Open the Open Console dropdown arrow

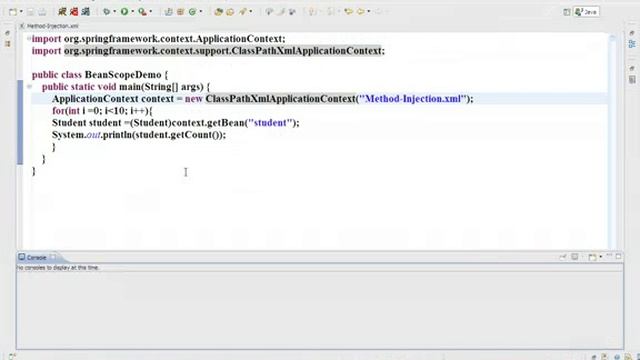click(x=600, y=257)
